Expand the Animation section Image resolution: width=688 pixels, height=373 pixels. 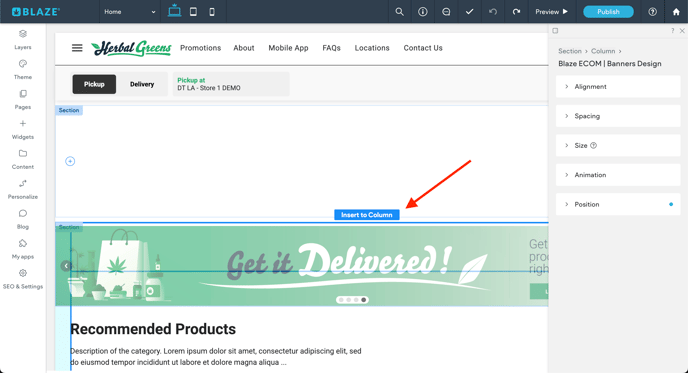pyautogui.click(x=618, y=175)
